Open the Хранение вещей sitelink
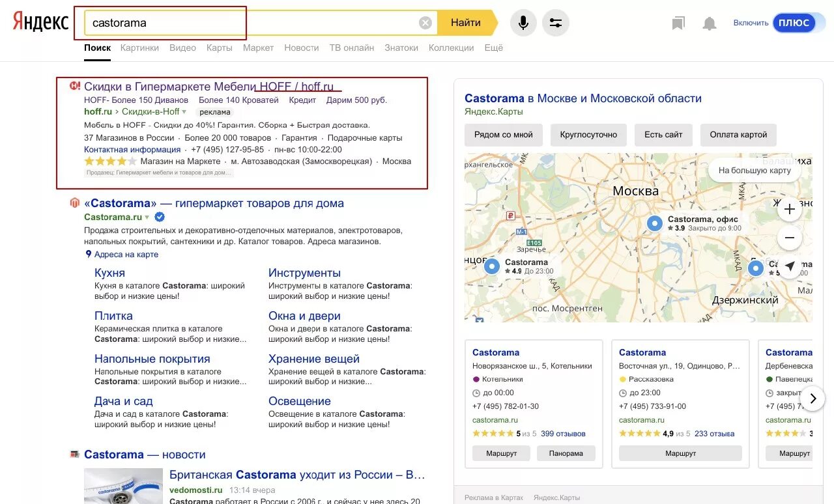Viewport: 834px width, 504px height. tap(314, 359)
